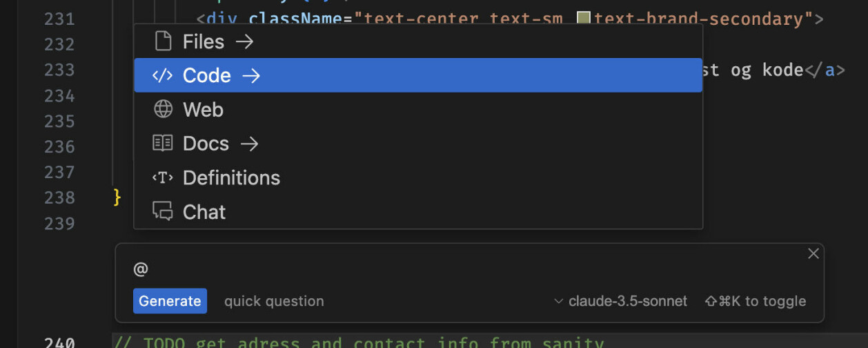The height and width of the screenshot is (348, 868).
Task: Select the Definitions menu entry
Action: pyautogui.click(x=418, y=177)
